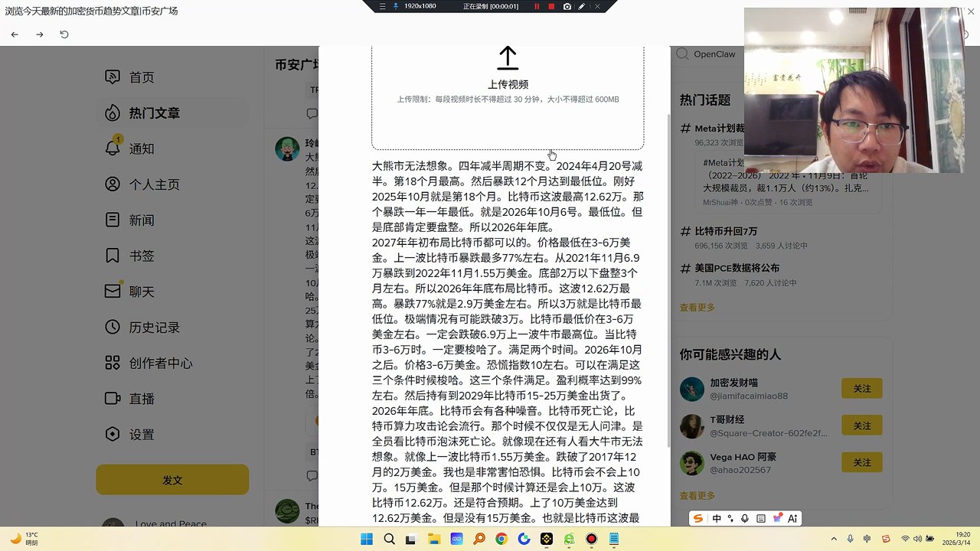Click the Meta计划 hot topic
Viewport: 980px width, 551px height.
[x=719, y=129]
